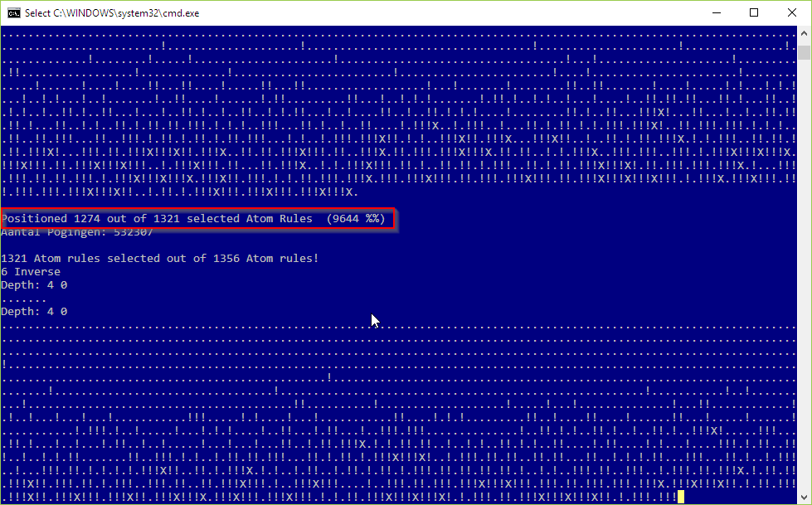Click the first 'Depth: 4 0' line
This screenshot has width=812, height=505.
point(34,285)
